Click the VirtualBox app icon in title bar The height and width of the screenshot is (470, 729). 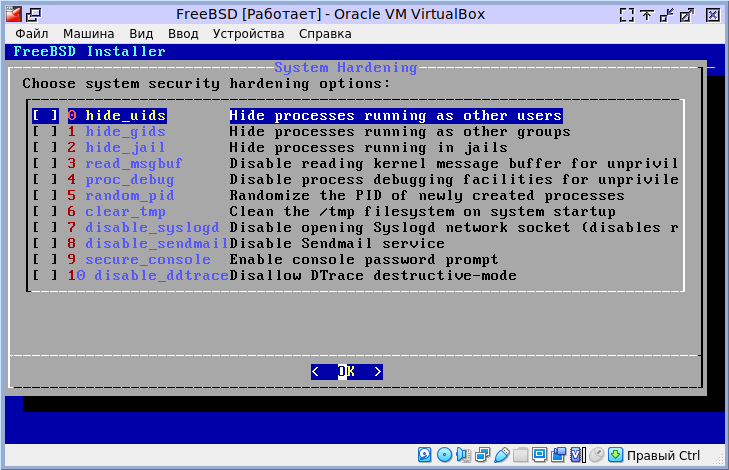point(13,14)
